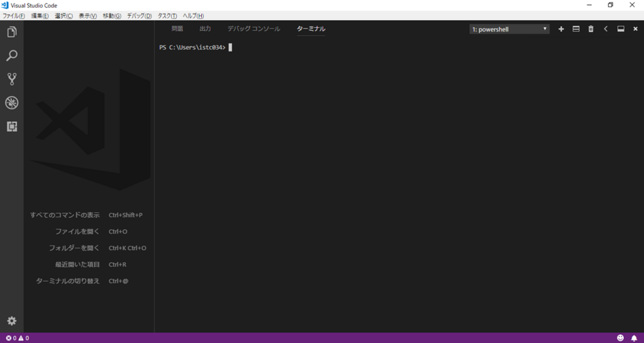The height and width of the screenshot is (343, 644).
Task: Click the Ctrl+K Ctrl+O shortcut text
Action: coord(127,248)
